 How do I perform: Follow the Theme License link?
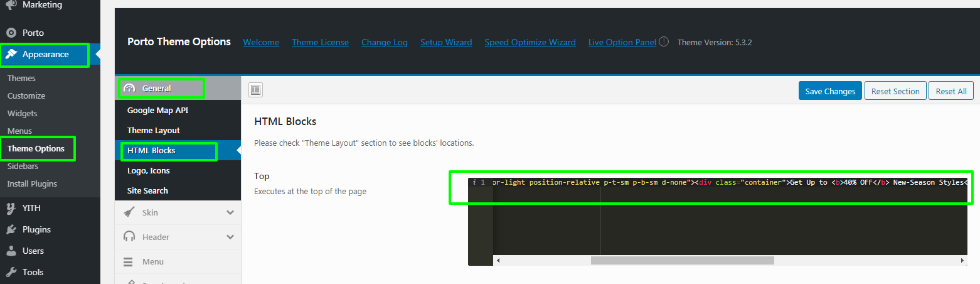(x=320, y=42)
